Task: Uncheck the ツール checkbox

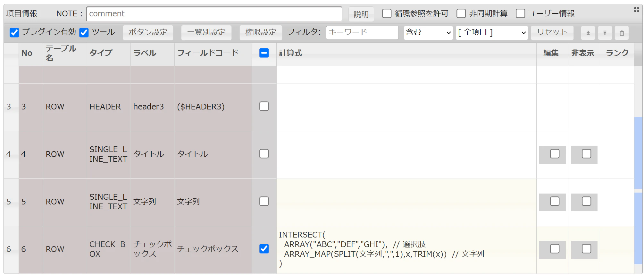Action: click(84, 32)
